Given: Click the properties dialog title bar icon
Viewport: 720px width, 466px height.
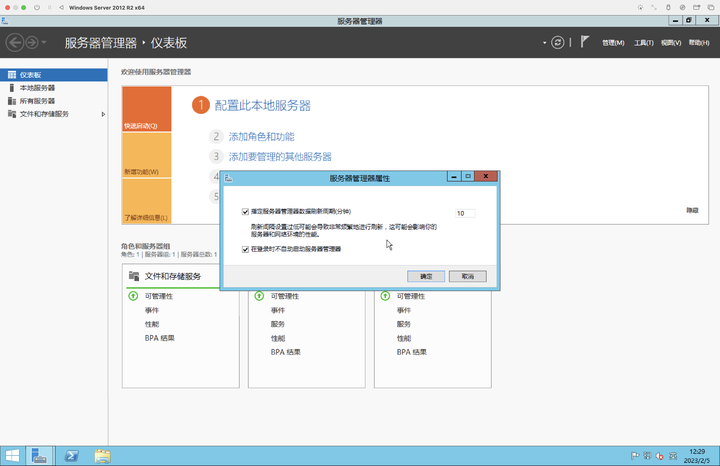Looking at the screenshot, I should [x=229, y=178].
